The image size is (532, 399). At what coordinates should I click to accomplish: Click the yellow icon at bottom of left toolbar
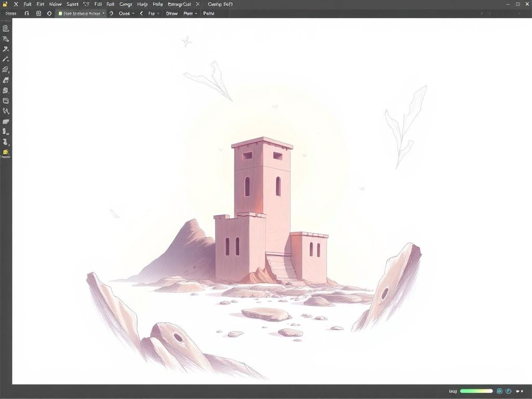coord(5,152)
